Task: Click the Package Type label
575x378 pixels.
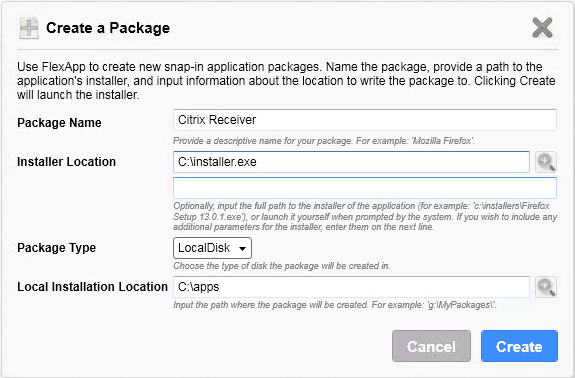Action: pos(56,248)
